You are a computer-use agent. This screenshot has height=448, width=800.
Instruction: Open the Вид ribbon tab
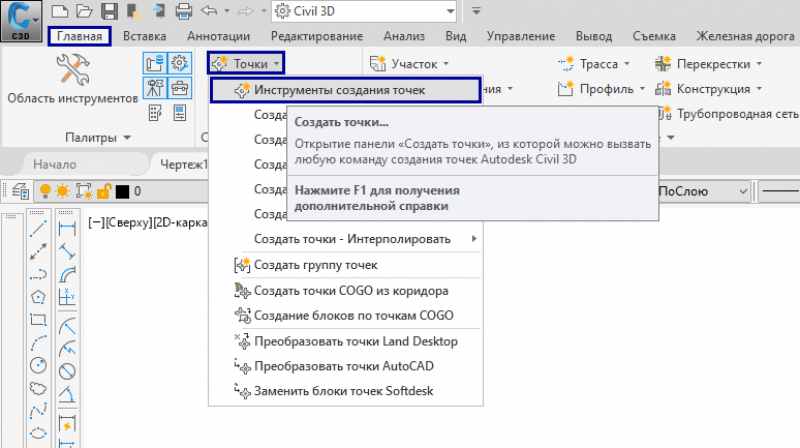click(456, 36)
